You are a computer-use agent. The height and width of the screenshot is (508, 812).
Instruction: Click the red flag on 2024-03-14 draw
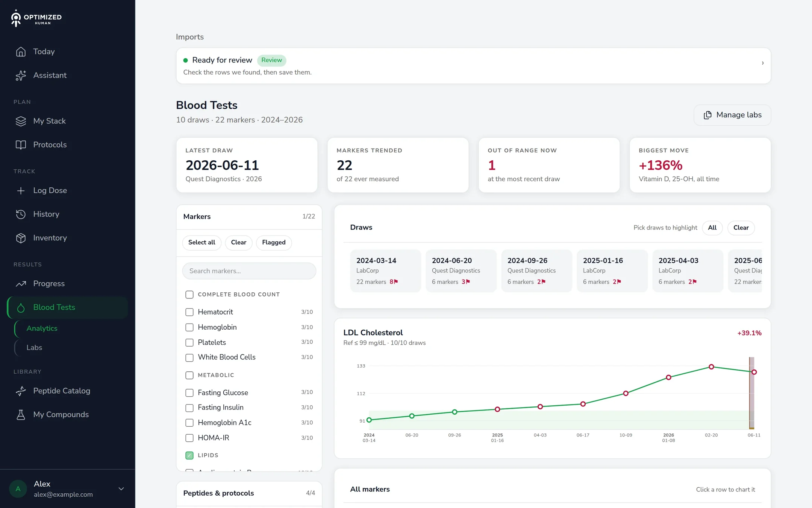point(396,281)
